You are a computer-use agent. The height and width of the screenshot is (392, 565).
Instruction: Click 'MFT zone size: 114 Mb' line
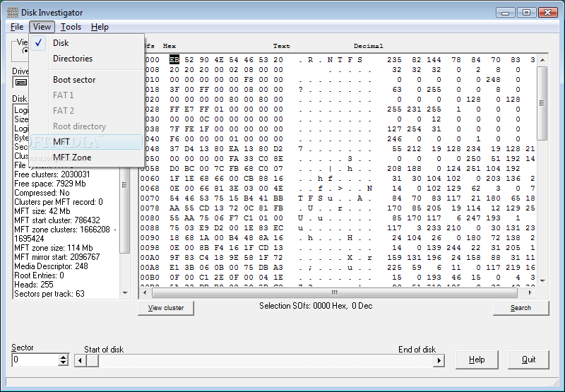pos(54,248)
